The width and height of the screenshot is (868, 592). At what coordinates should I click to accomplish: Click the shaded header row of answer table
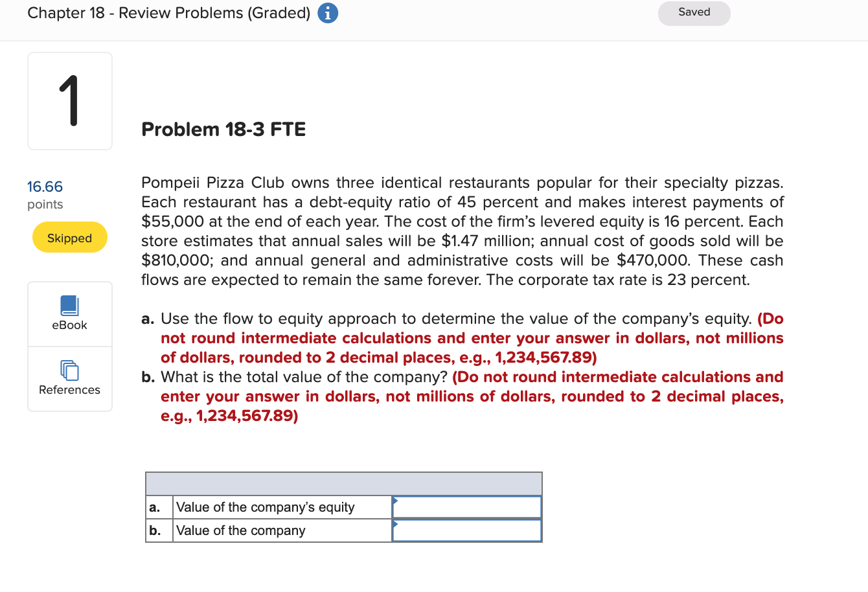(343, 484)
